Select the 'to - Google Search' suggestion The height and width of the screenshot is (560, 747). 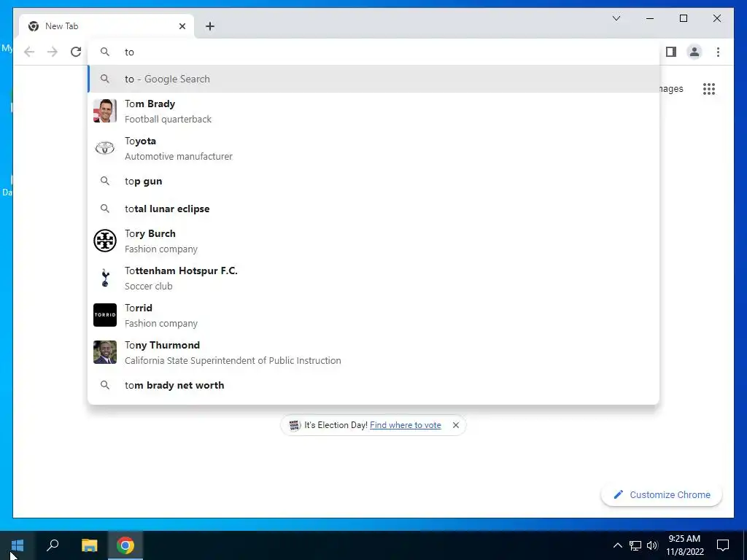(x=374, y=79)
